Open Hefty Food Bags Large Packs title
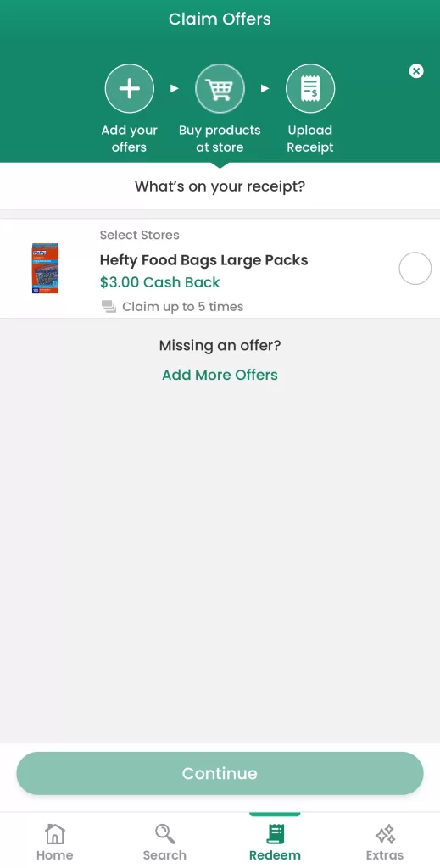Viewport: 440px width, 868px height. pos(203,260)
